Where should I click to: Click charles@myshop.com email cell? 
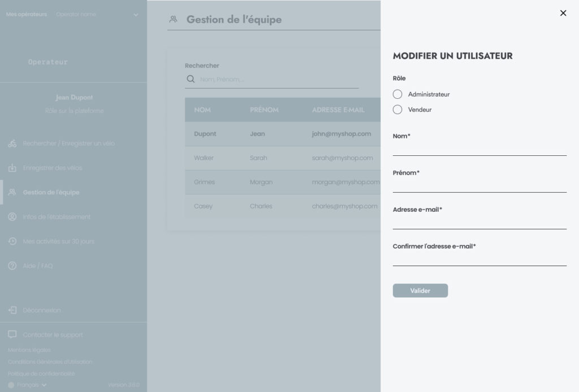tap(344, 206)
